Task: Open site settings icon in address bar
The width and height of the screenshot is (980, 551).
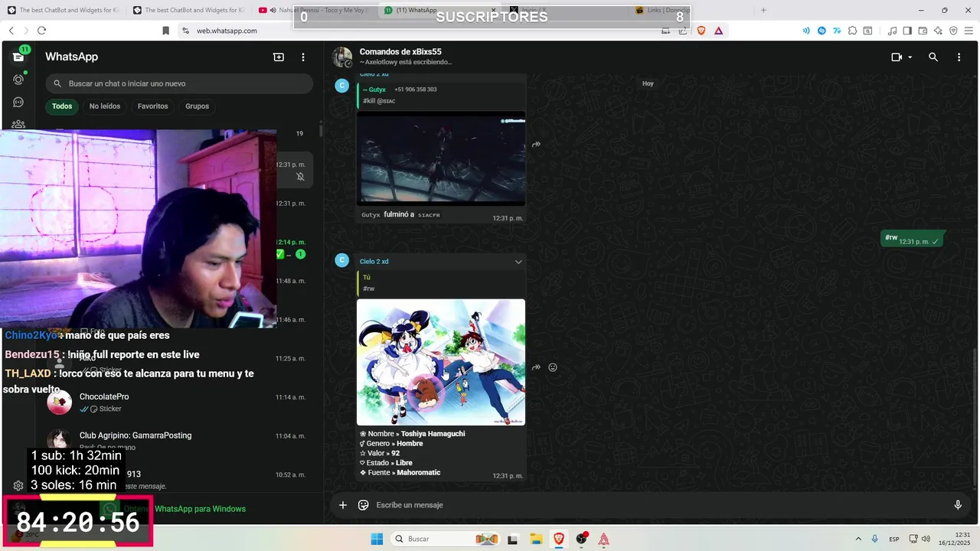Action: point(185,31)
